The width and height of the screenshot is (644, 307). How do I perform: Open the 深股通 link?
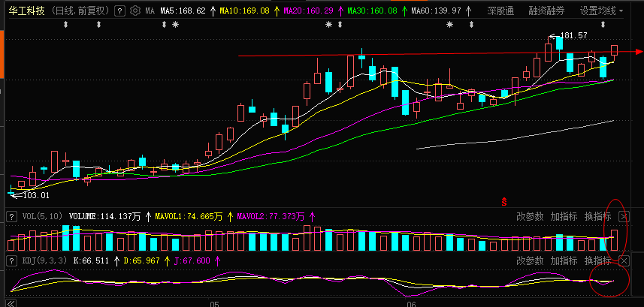coord(500,11)
